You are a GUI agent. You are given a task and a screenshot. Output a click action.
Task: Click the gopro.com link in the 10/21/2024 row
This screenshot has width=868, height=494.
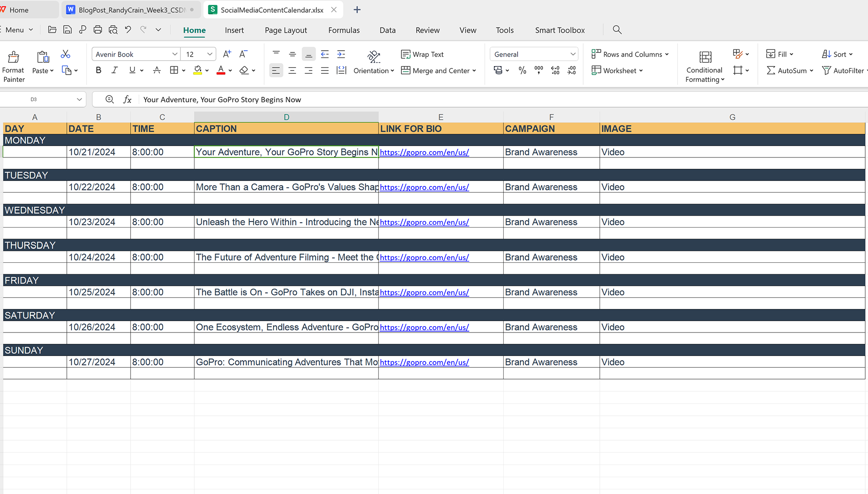click(x=424, y=152)
